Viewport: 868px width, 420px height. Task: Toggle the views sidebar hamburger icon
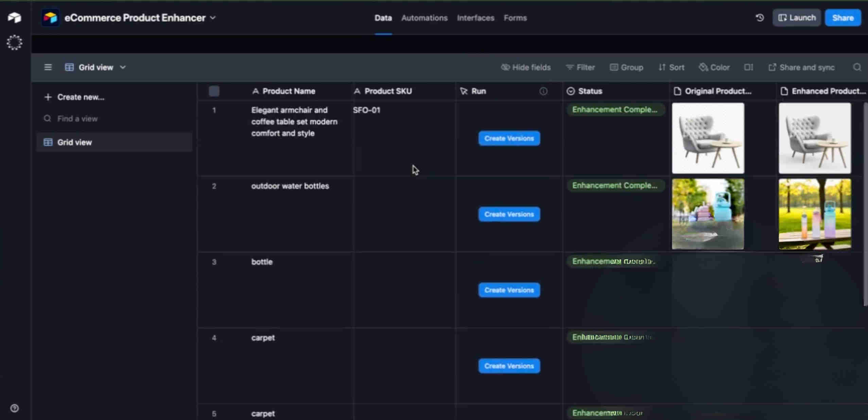48,67
